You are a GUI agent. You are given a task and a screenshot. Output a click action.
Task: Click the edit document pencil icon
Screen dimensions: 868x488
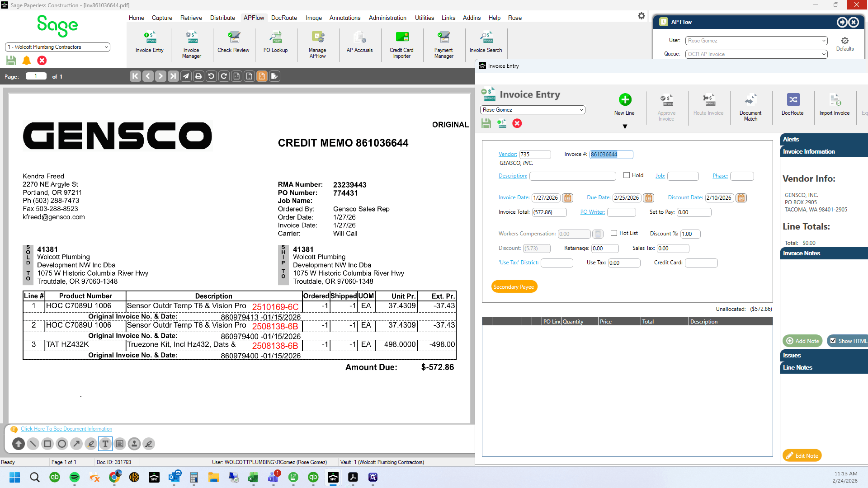(274, 76)
